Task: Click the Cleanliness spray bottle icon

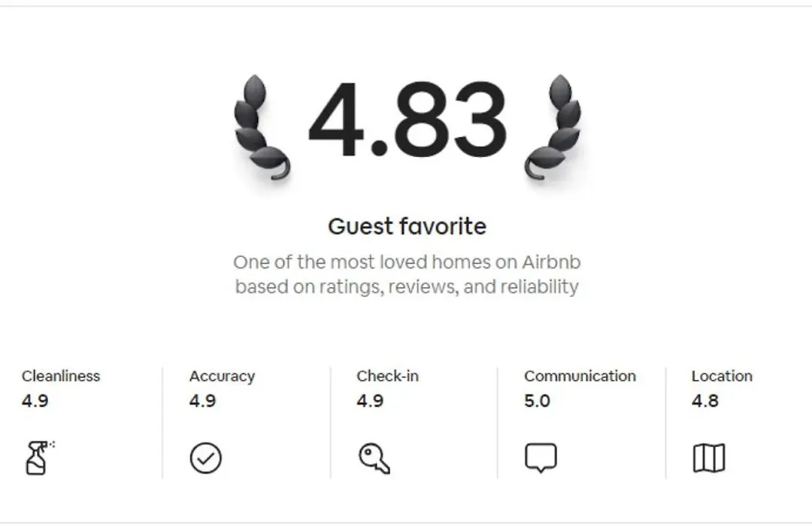Action: (x=39, y=458)
